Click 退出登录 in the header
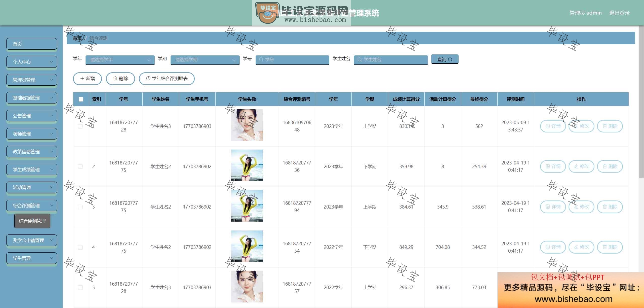This screenshot has height=308, width=644. tap(619, 13)
